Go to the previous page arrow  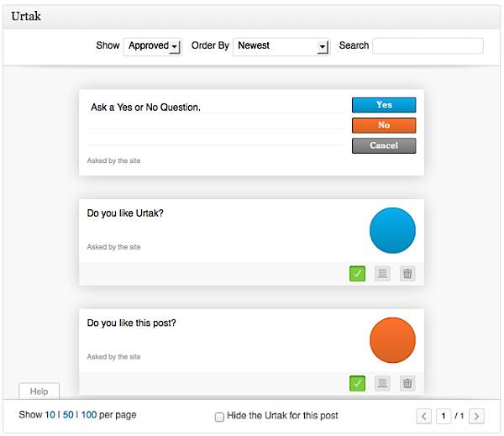click(x=424, y=416)
